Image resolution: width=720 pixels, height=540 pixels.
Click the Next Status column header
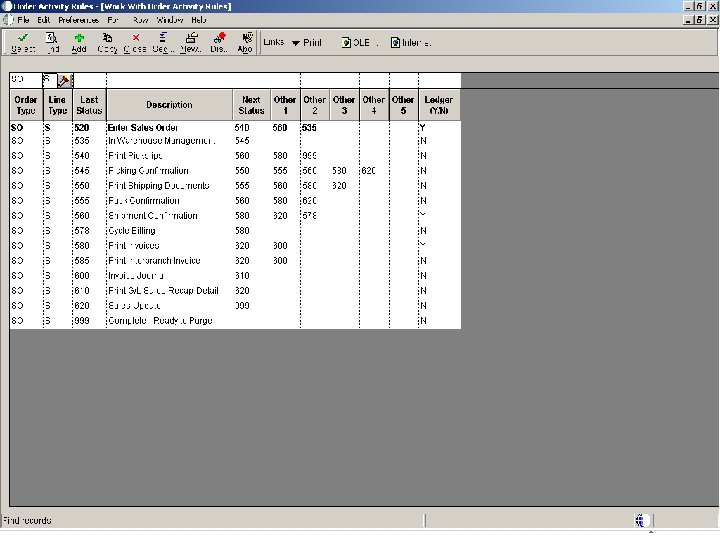click(x=251, y=105)
